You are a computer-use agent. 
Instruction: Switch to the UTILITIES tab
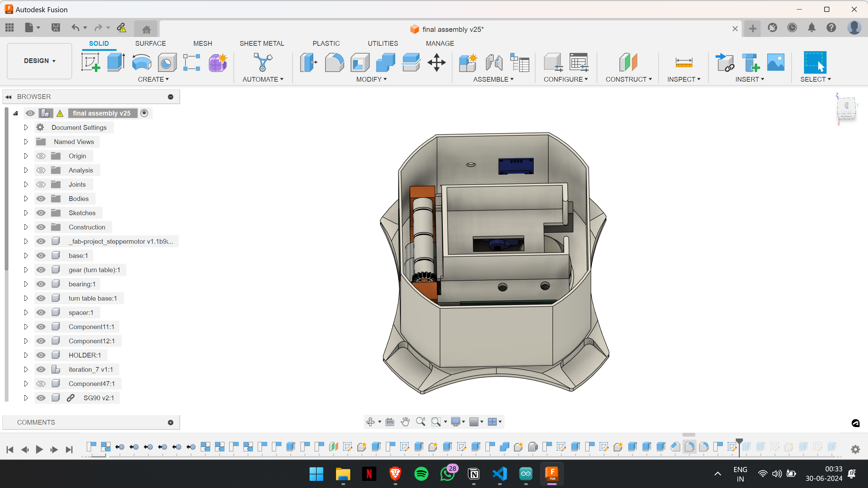(383, 43)
